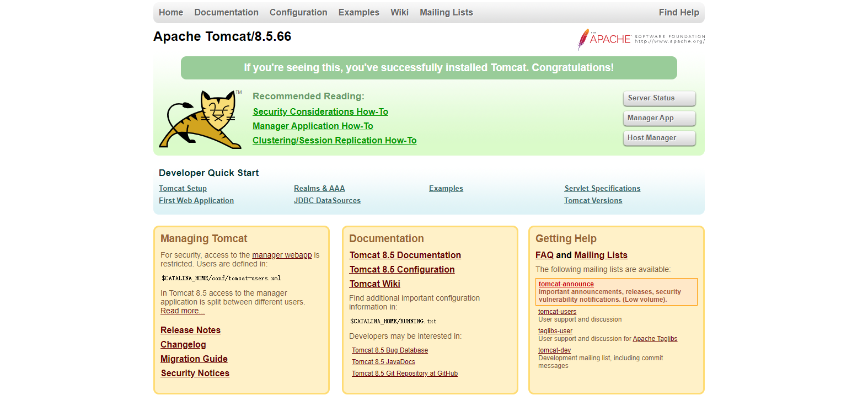
Task: Click the Read more... link
Action: click(183, 311)
